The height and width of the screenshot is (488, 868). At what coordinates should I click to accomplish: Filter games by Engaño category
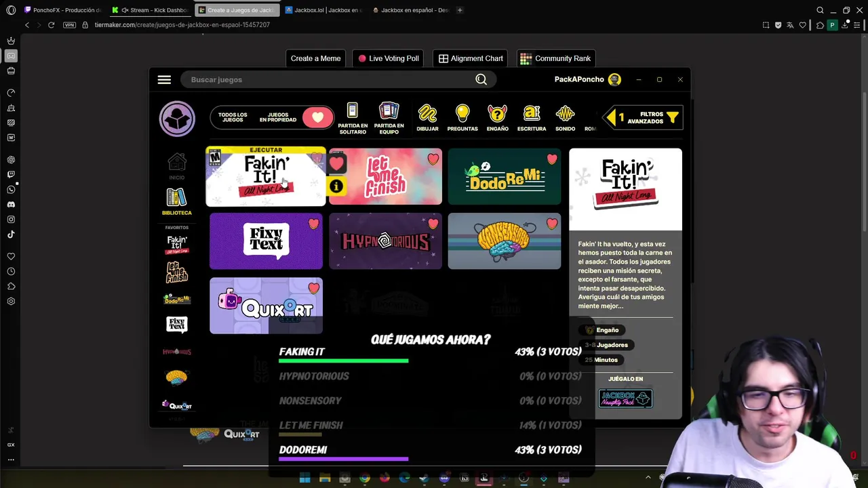pos(497,119)
